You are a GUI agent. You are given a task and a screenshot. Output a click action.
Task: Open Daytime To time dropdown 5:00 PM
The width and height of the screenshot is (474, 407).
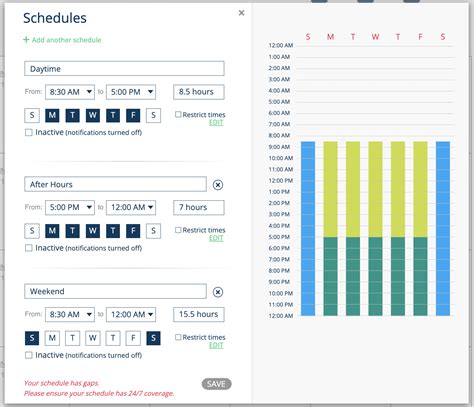[131, 92]
